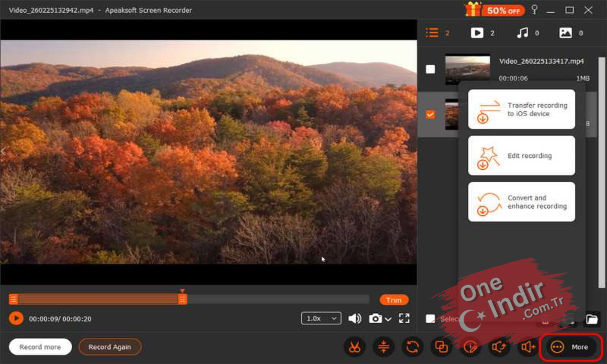The height and width of the screenshot is (364, 607).
Task: Open the extract audio icon
Action: pyautogui.click(x=500, y=347)
